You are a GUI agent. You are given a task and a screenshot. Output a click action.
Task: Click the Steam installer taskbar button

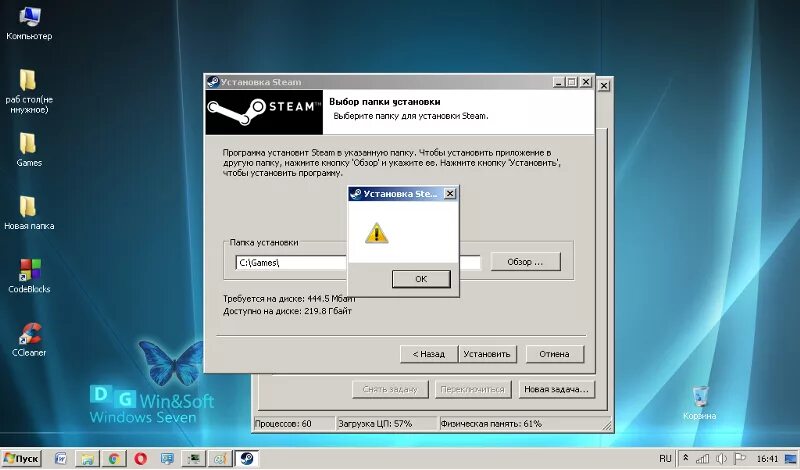pyautogui.click(x=247, y=458)
